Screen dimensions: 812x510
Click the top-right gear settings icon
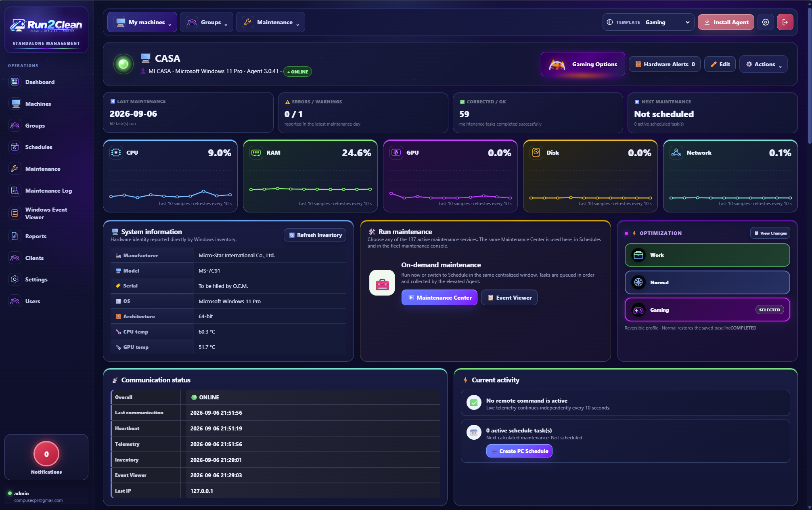tap(766, 22)
